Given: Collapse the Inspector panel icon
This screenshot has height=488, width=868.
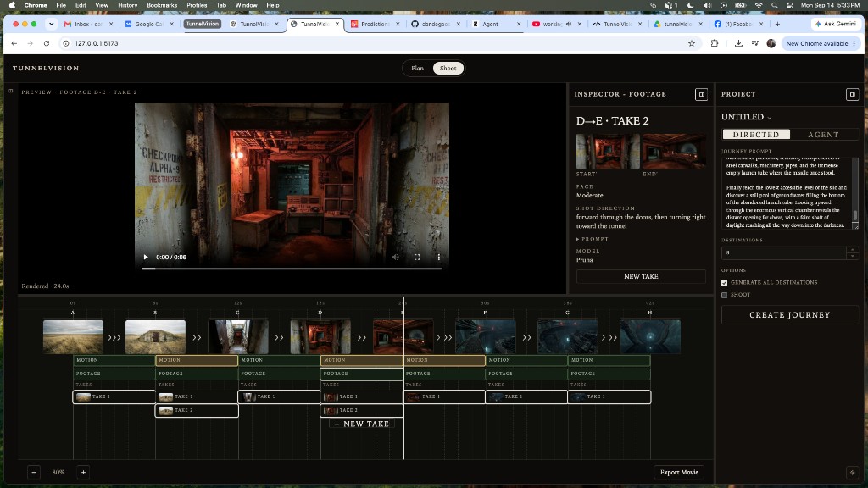Looking at the screenshot, I should 701,95.
